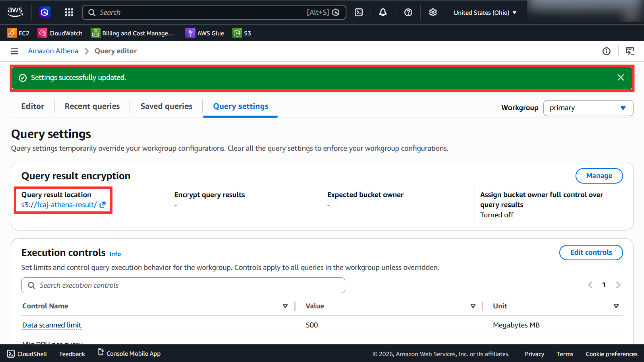This screenshot has width=644, height=362.
Task: Click the Query editor breadcrumb text
Action: [x=115, y=51]
